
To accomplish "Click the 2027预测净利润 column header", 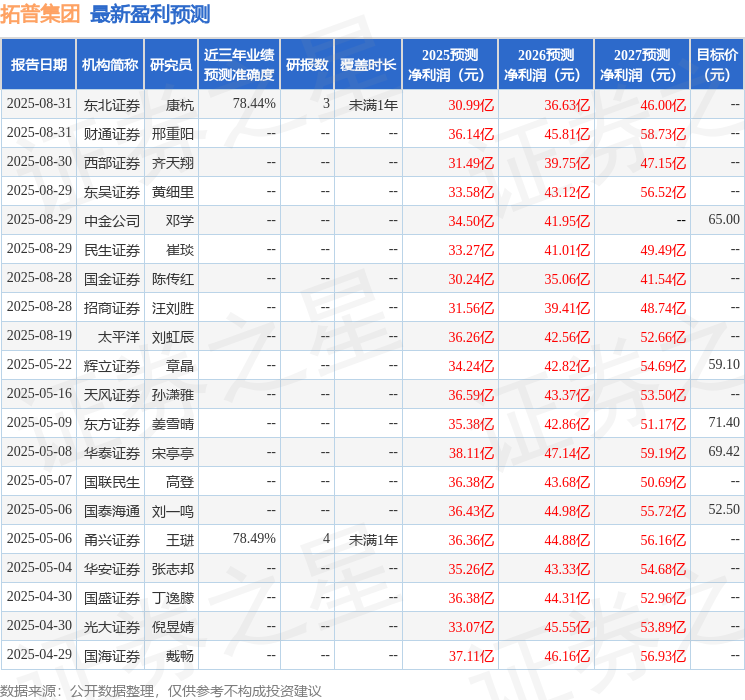I will click(x=642, y=65).
